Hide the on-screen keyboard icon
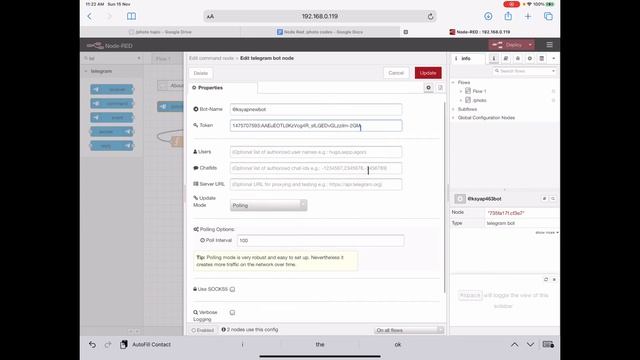 pyautogui.click(x=548, y=344)
